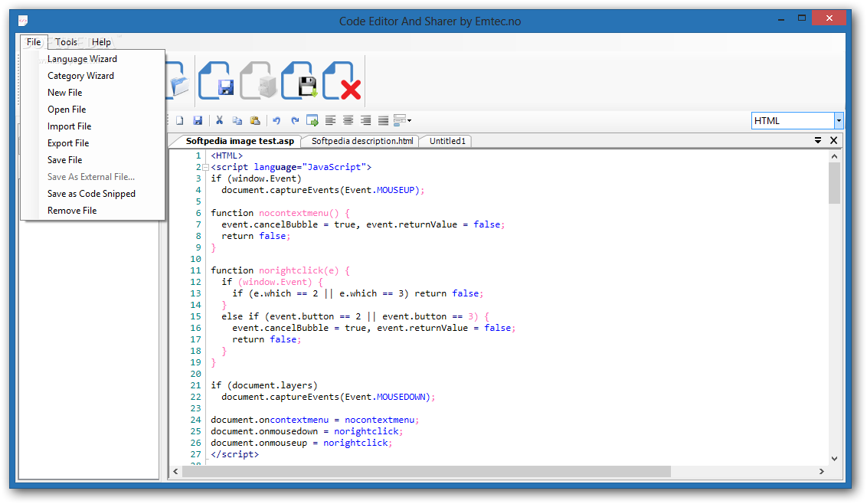
Task: Click the redo arrow icon
Action: (x=295, y=120)
